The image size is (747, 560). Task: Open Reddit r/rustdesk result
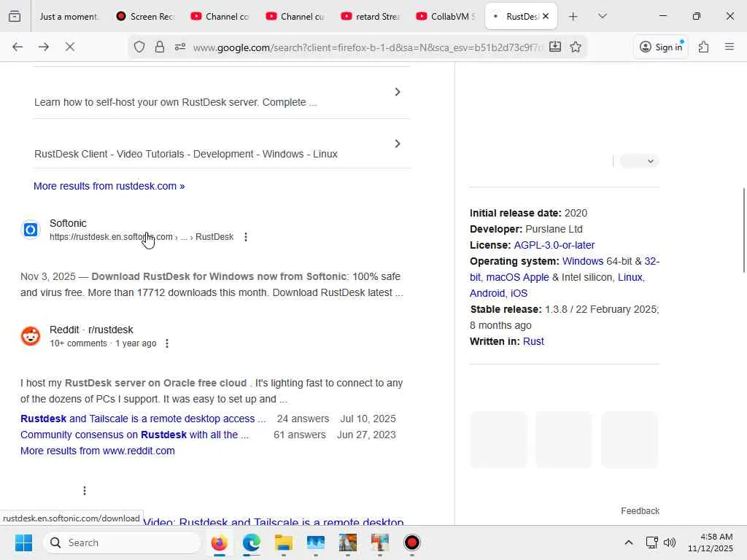tap(91, 330)
